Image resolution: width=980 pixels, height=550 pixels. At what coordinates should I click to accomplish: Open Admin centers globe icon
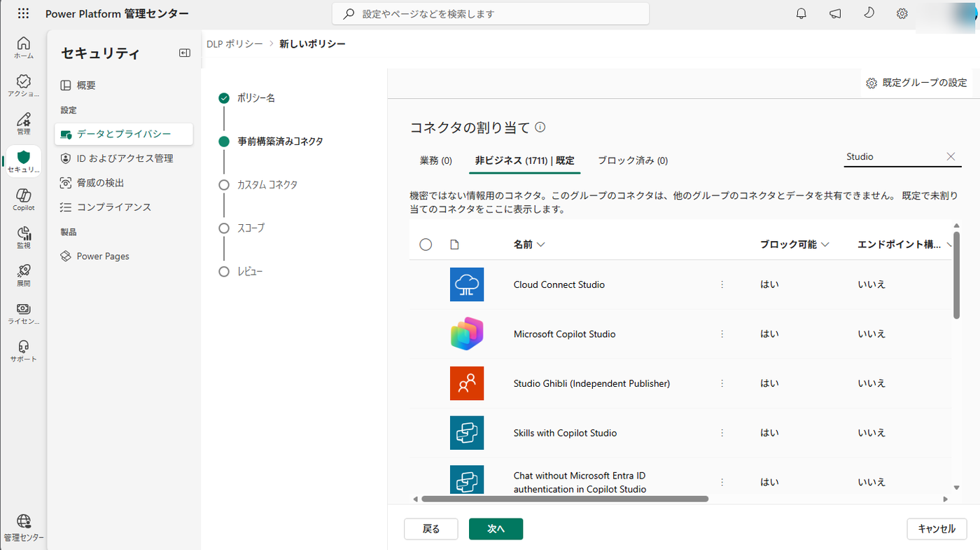[x=23, y=527]
